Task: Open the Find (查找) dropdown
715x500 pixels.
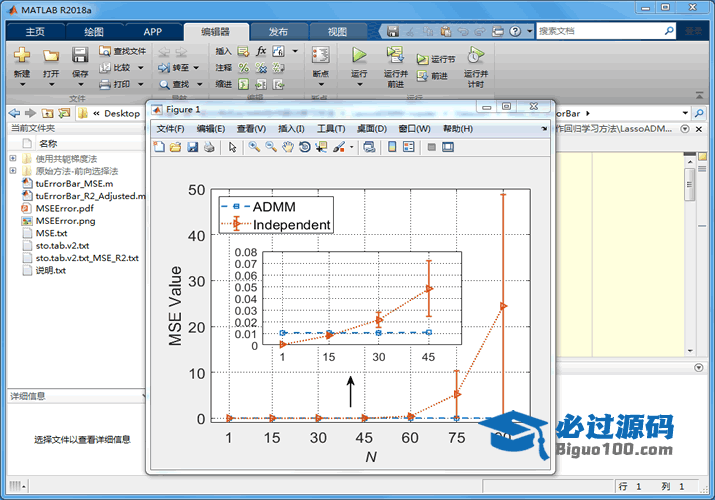Action: coord(199,84)
